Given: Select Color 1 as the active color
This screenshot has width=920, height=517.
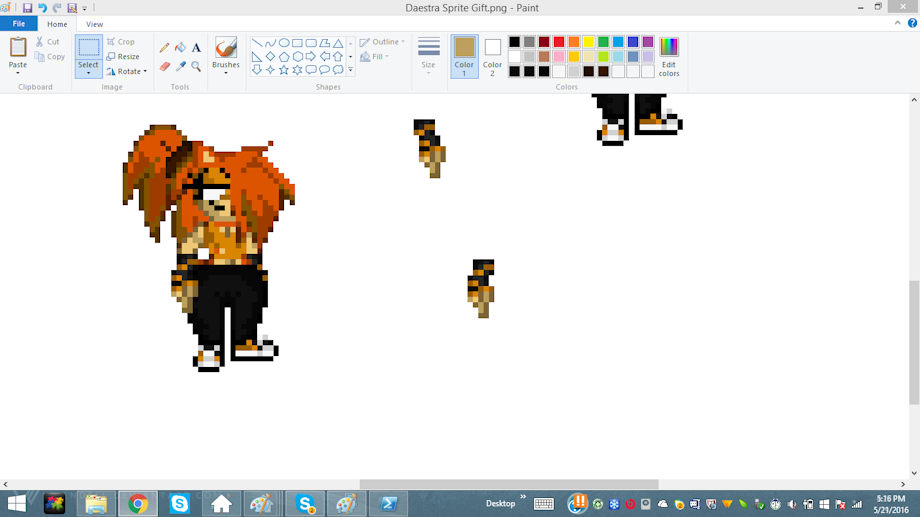Looking at the screenshot, I should click(x=464, y=55).
